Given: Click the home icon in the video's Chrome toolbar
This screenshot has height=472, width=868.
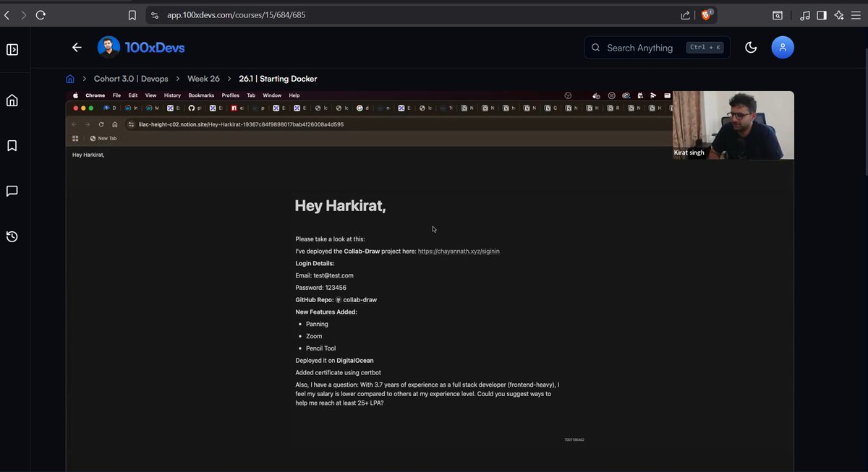Looking at the screenshot, I should [x=114, y=124].
